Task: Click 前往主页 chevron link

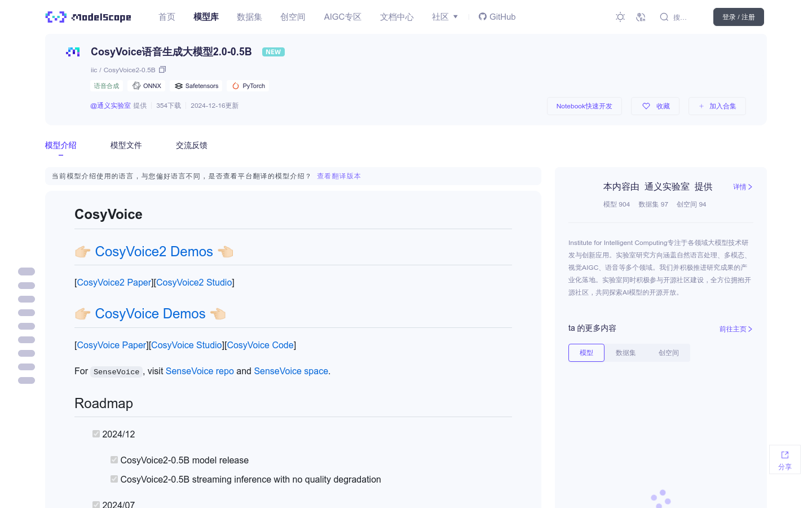Action: click(736, 329)
